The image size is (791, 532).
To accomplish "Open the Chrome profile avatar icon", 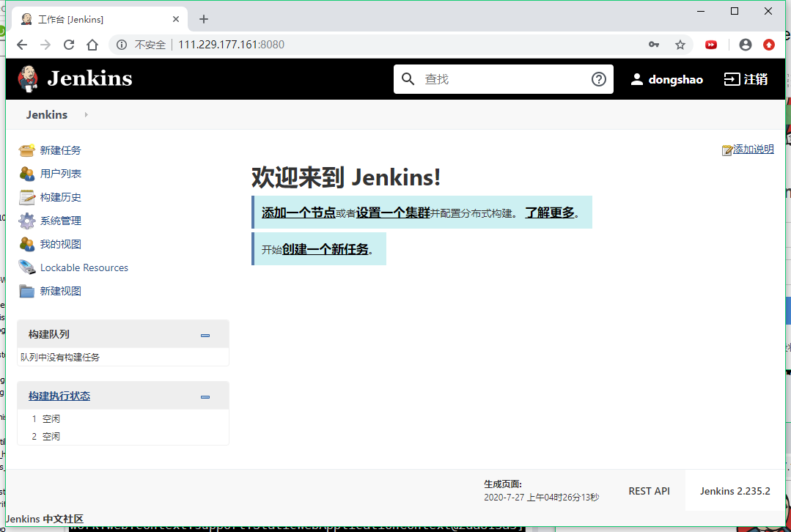I will coord(745,45).
